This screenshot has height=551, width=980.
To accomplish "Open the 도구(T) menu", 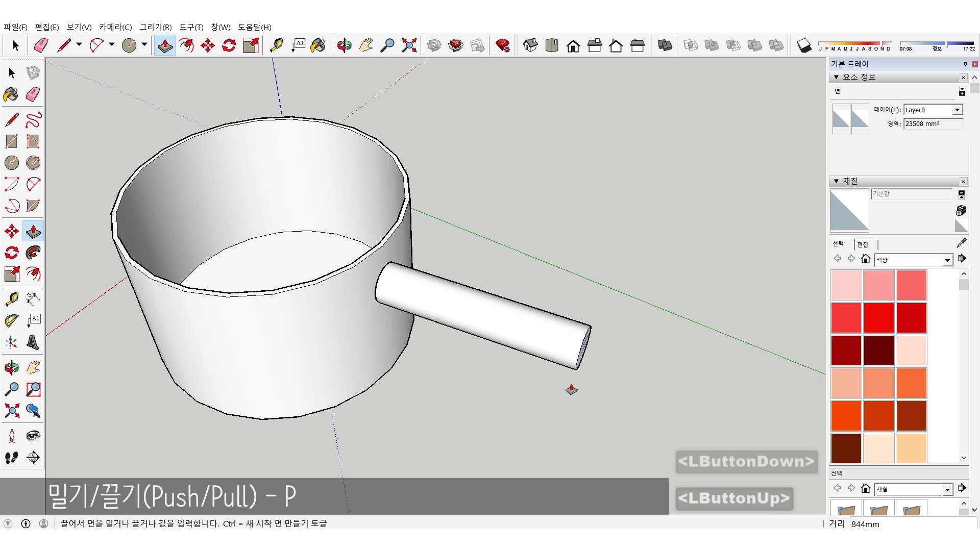I will click(191, 27).
